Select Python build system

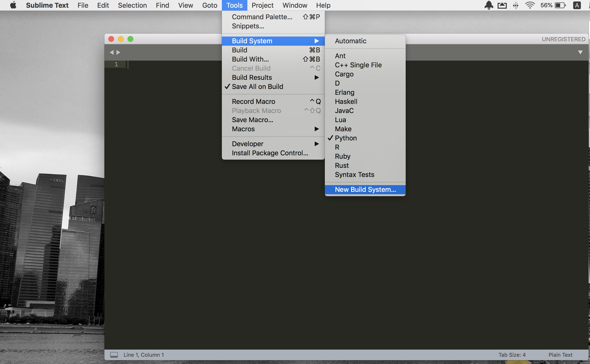(365, 138)
